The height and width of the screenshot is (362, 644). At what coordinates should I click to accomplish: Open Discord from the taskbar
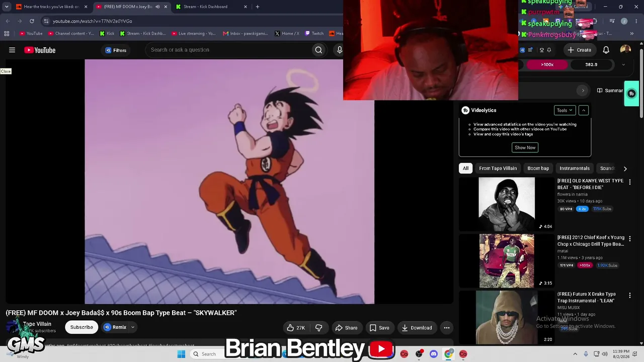pyautogui.click(x=434, y=354)
